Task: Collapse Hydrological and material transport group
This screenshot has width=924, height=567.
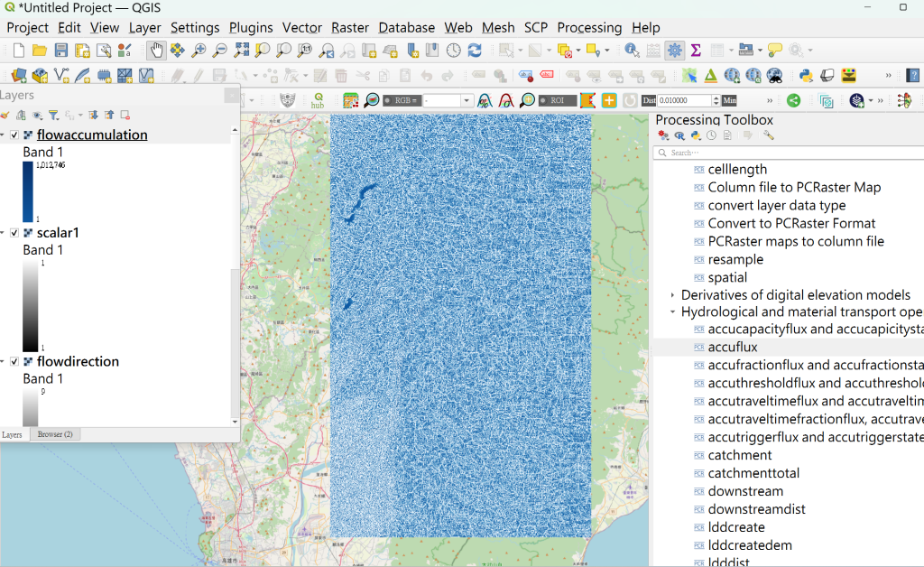Action: pos(672,311)
